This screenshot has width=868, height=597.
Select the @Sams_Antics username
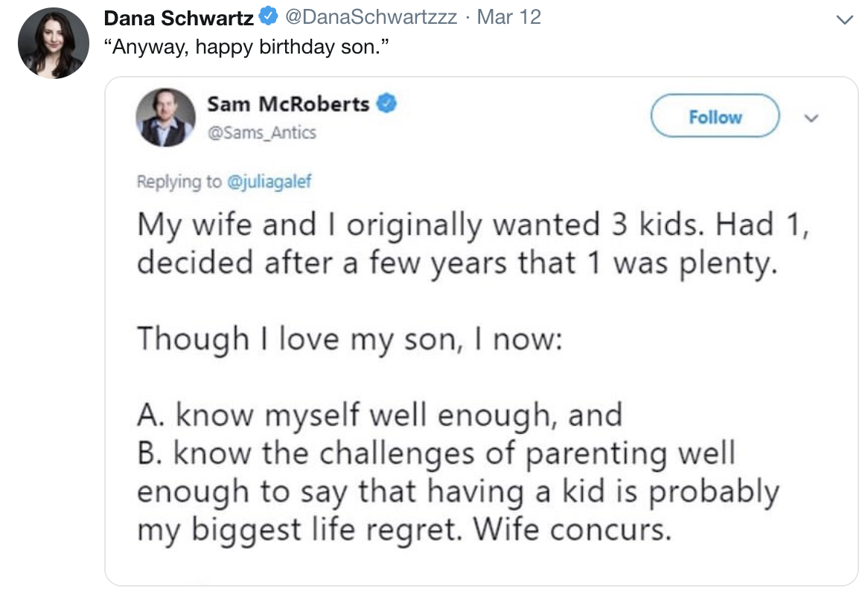click(261, 133)
